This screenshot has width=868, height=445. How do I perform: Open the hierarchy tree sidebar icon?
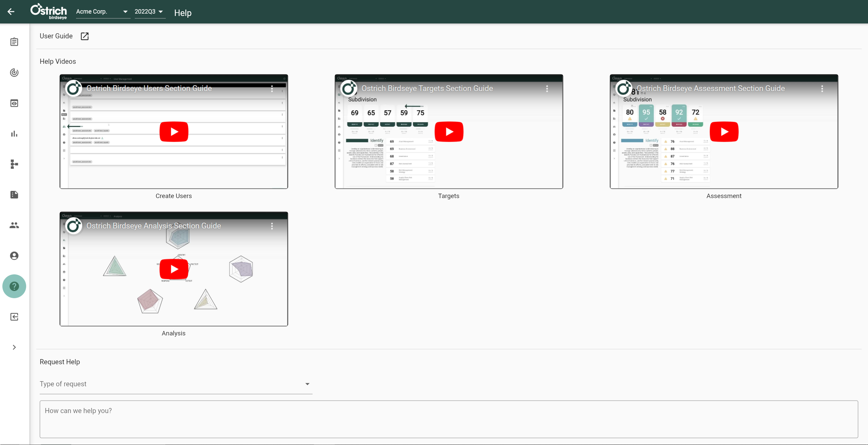tap(14, 164)
